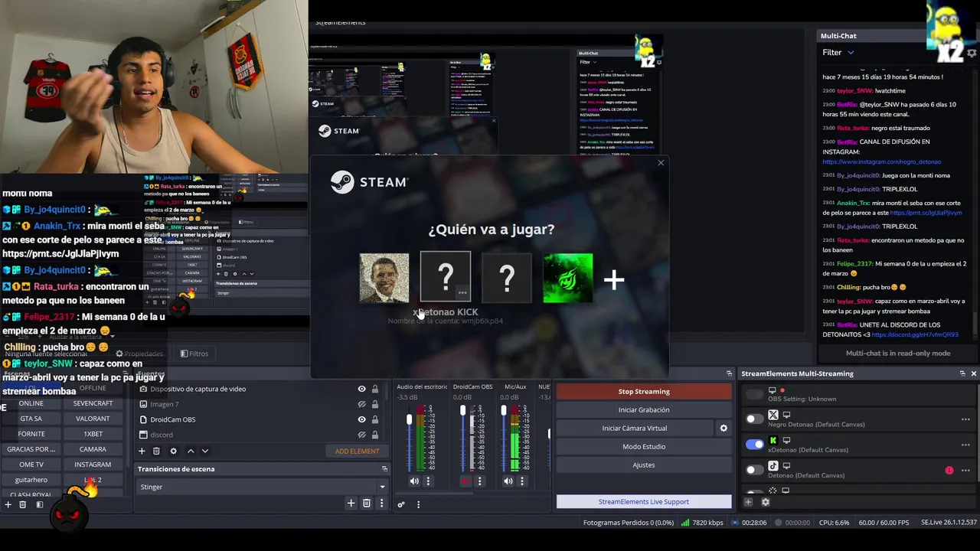Open virtual camera settings gear
The height and width of the screenshot is (551, 980).
coord(724,428)
